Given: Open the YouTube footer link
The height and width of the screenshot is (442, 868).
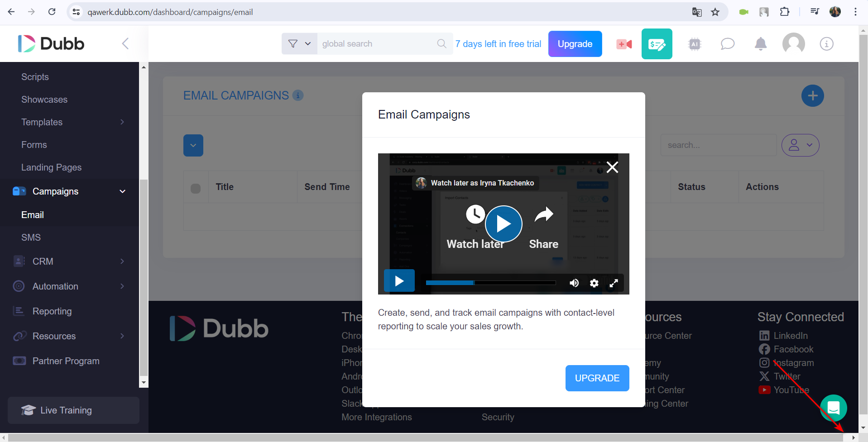Looking at the screenshot, I should [784, 390].
